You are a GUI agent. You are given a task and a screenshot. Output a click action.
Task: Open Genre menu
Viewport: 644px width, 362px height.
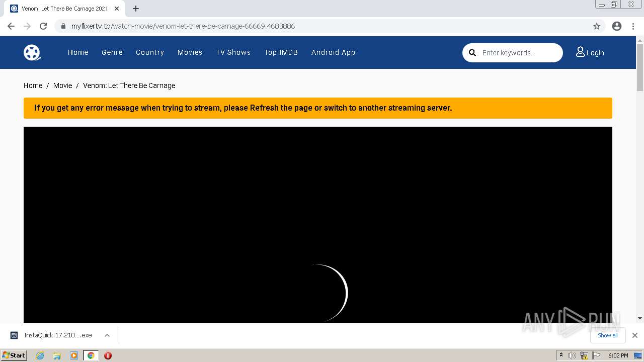(x=112, y=52)
